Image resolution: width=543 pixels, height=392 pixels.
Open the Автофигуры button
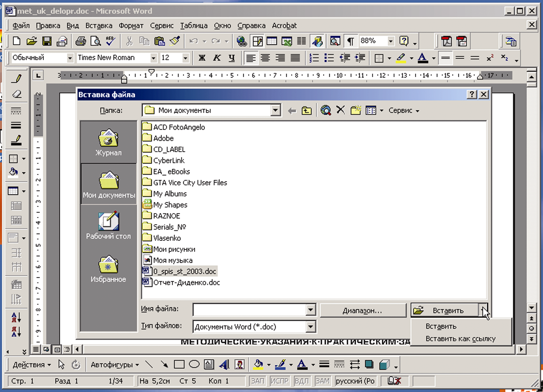point(114,365)
